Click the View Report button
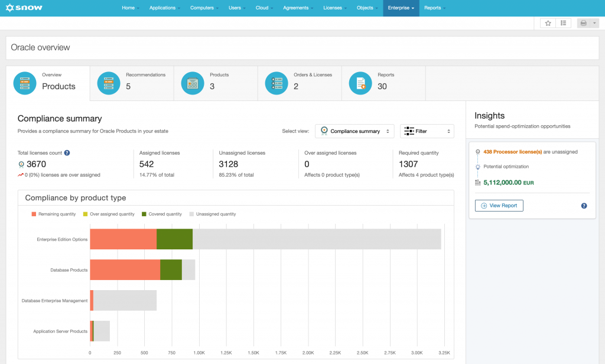This screenshot has width=605, height=364. point(499,206)
